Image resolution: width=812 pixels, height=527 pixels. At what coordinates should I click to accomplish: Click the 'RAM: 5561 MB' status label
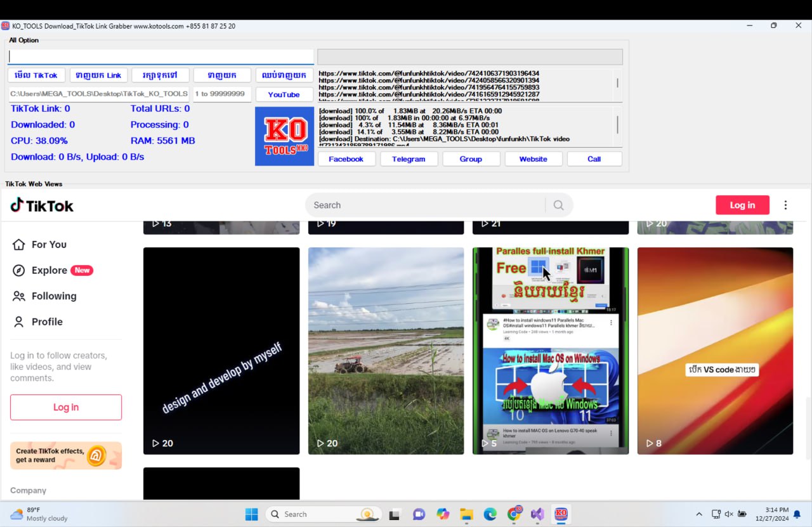pyautogui.click(x=163, y=141)
